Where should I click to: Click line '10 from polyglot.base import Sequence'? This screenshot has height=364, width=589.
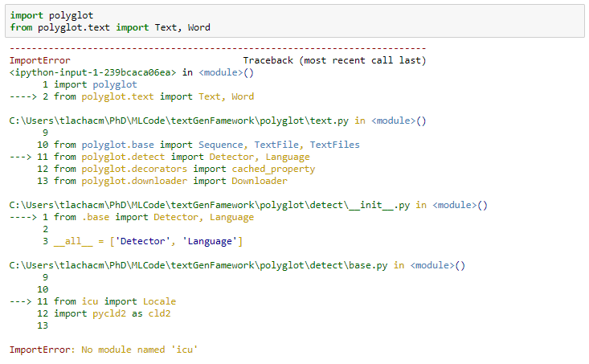198,145
